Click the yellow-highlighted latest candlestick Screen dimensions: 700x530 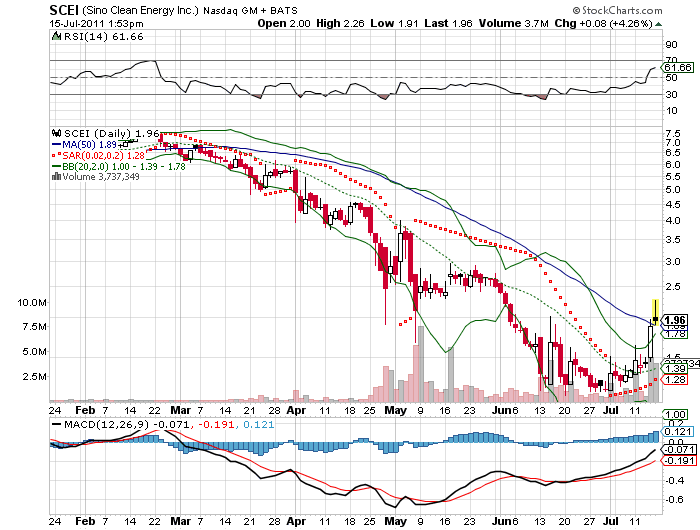[655, 312]
